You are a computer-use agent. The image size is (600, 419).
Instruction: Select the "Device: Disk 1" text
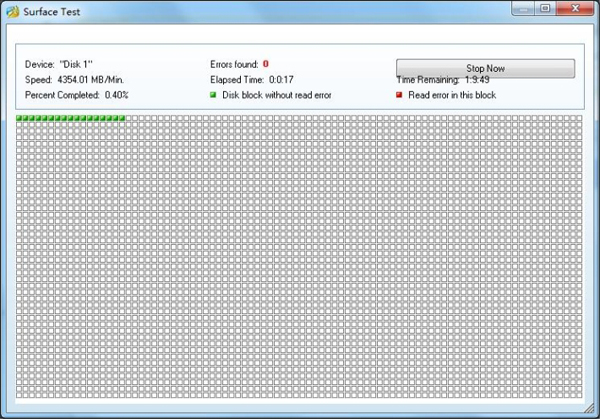click(59, 64)
